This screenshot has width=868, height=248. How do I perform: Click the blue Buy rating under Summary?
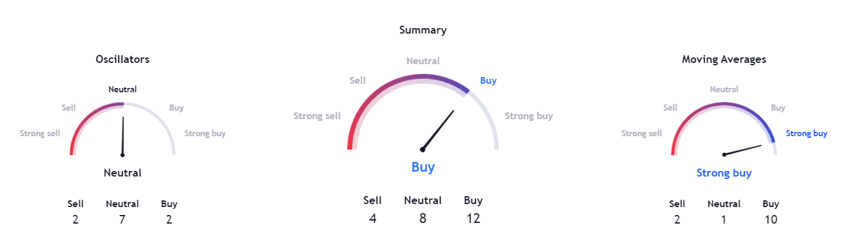click(x=423, y=167)
